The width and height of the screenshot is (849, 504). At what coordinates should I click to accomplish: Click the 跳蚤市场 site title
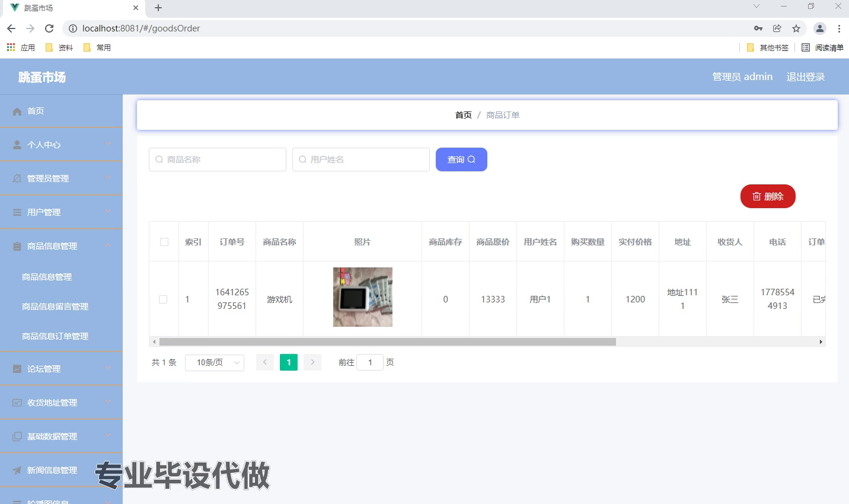tap(42, 77)
